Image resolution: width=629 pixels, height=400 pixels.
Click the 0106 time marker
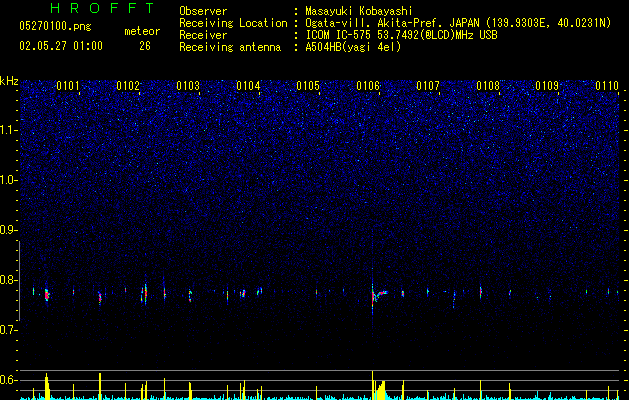[368, 86]
